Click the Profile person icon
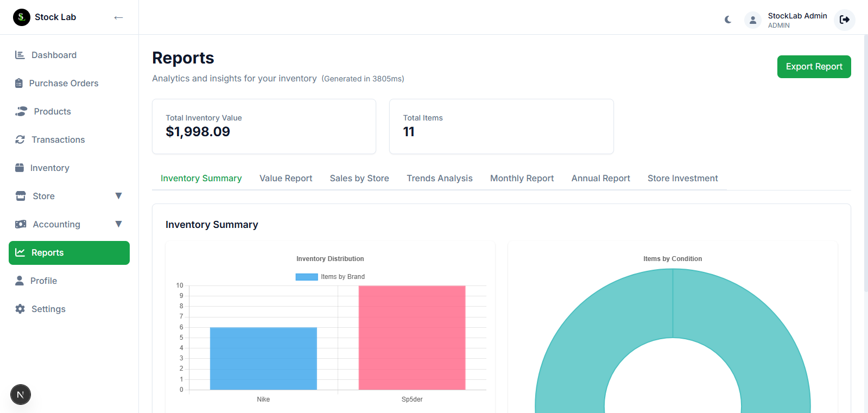 point(20,281)
